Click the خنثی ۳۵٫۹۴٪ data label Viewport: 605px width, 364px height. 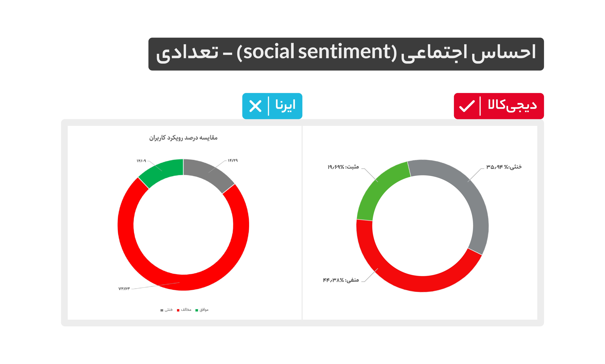[x=504, y=167]
